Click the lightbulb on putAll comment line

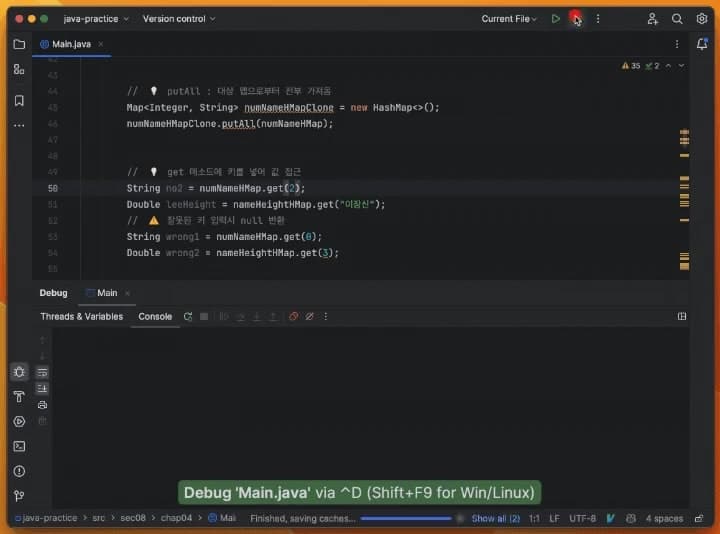pos(154,91)
